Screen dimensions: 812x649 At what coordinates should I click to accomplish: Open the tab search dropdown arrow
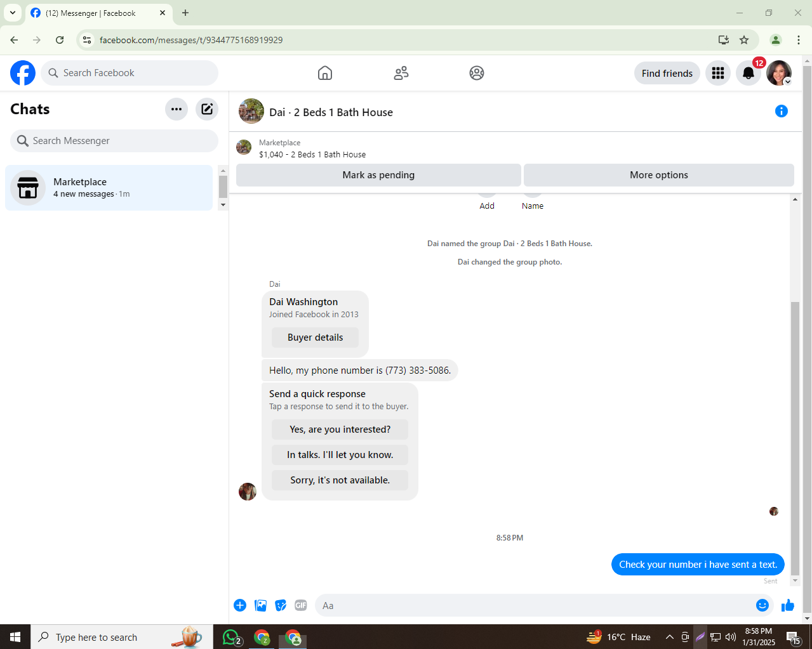[x=13, y=13]
